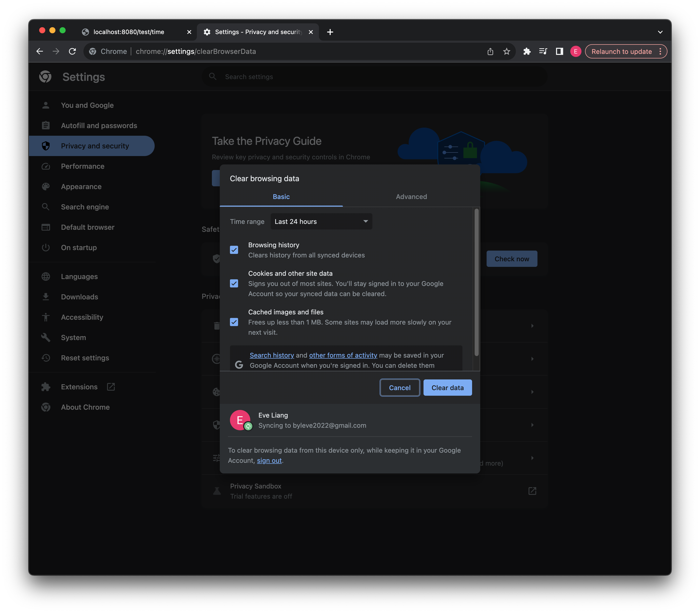Click the Chrome shield icon in address bar
Image resolution: width=700 pixels, height=613 pixels.
coord(93,51)
